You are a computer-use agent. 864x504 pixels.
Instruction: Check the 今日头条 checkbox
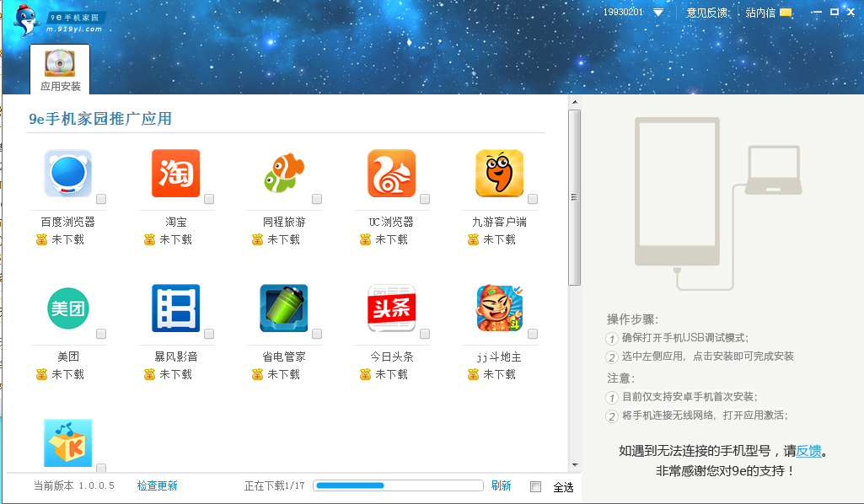point(425,334)
